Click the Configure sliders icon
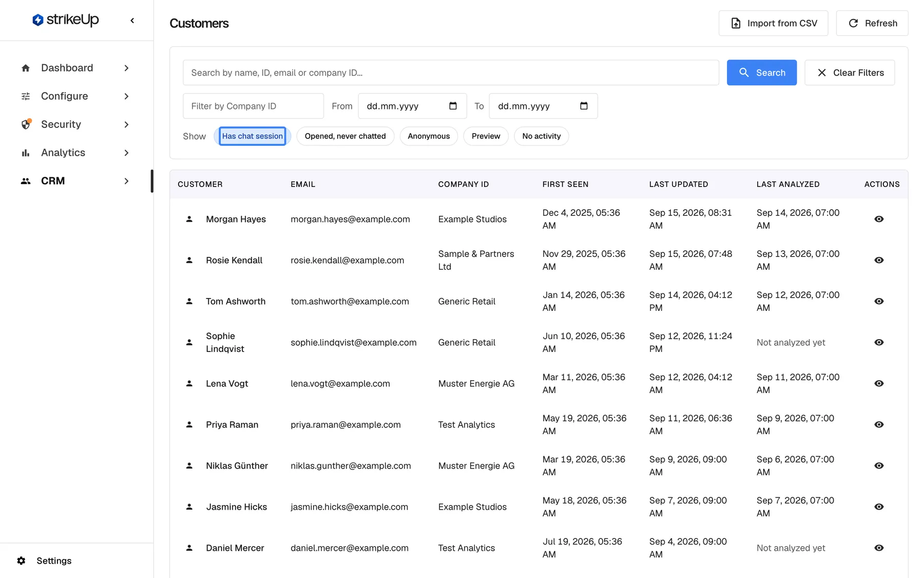This screenshot has height=578, width=924. click(26, 96)
